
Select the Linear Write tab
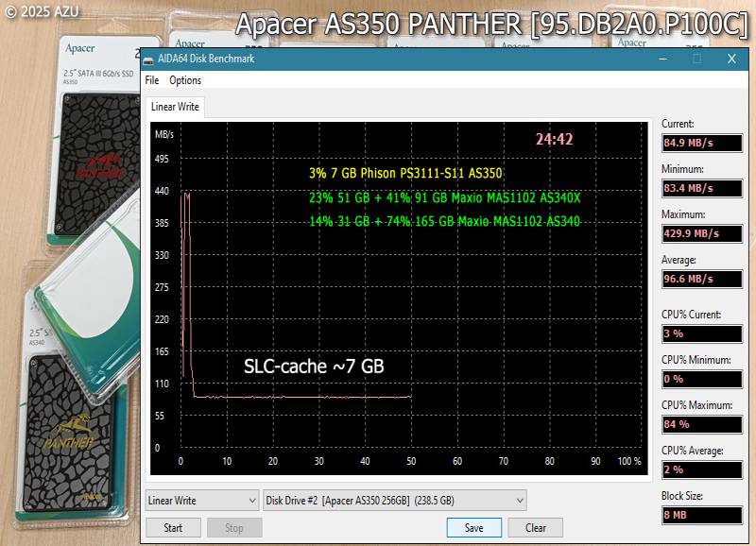(x=175, y=107)
